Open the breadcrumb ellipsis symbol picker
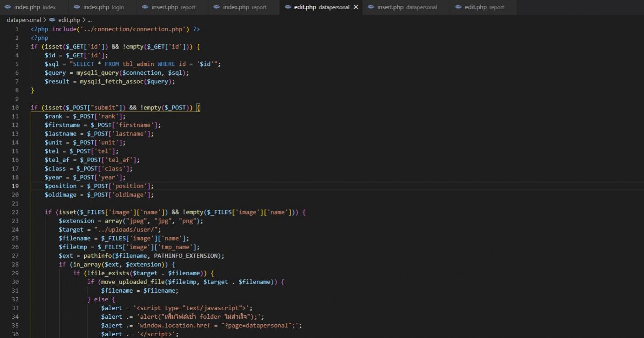The height and width of the screenshot is (338, 644). (x=89, y=20)
